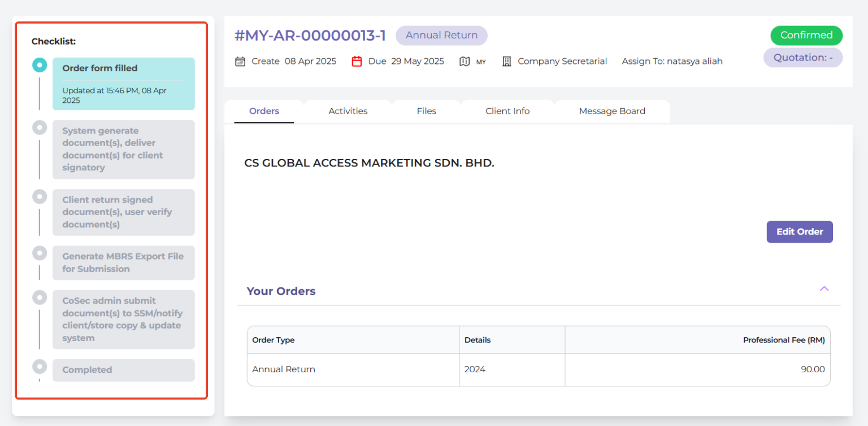Toggle the CoSec admin submit step indicator
This screenshot has width=868, height=426.
[x=40, y=298]
